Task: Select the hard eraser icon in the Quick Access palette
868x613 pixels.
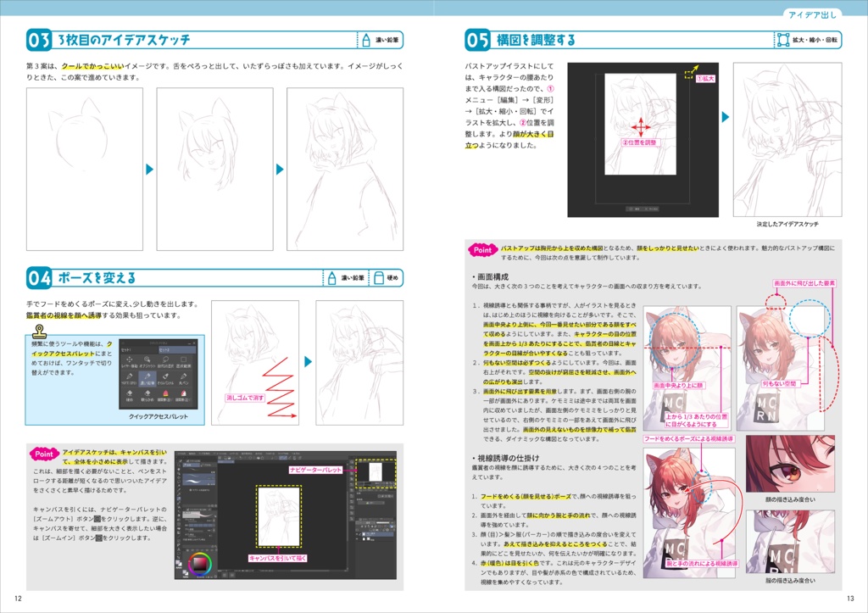Action: click(129, 393)
